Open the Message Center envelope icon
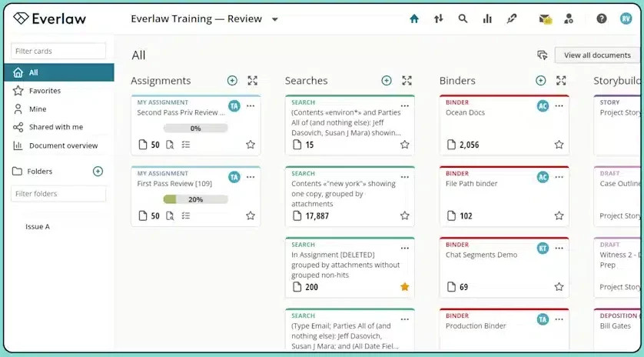Viewport: 644px width, 357px height. tap(545, 19)
